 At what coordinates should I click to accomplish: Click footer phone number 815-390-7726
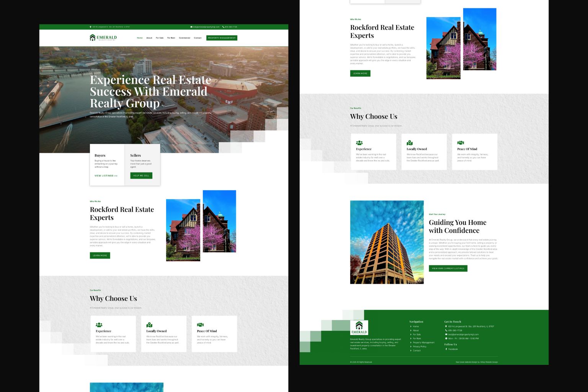click(455, 330)
